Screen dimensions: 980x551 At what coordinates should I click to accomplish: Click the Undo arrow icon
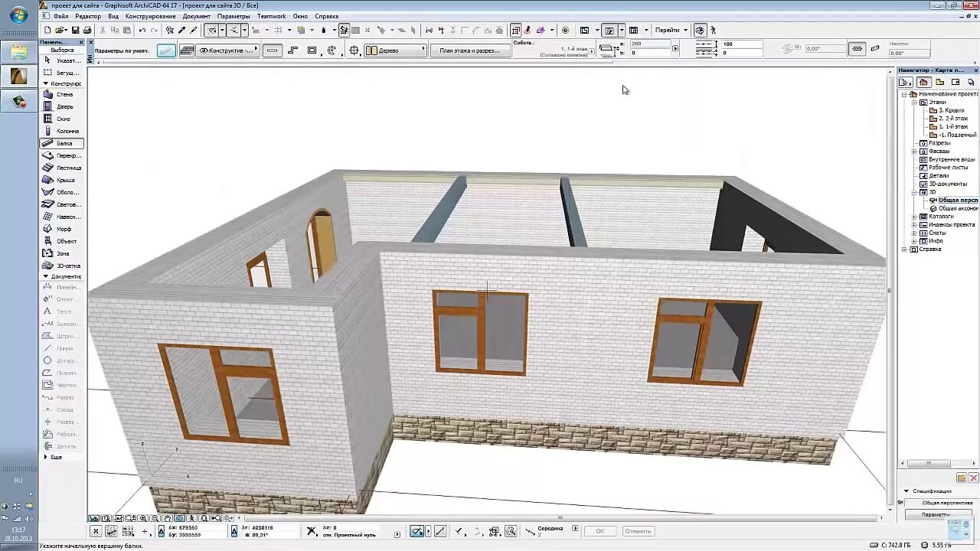click(142, 31)
